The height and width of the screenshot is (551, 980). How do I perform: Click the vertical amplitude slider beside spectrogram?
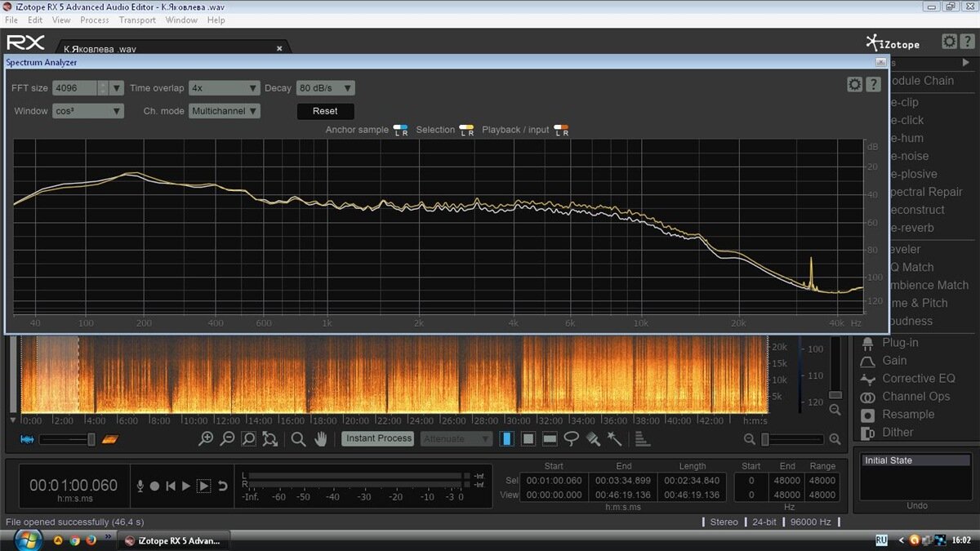pyautogui.click(x=835, y=367)
